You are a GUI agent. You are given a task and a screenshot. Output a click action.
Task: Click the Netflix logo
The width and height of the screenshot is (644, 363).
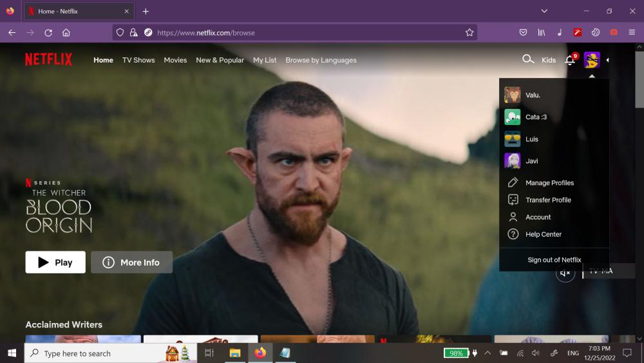[x=49, y=60]
